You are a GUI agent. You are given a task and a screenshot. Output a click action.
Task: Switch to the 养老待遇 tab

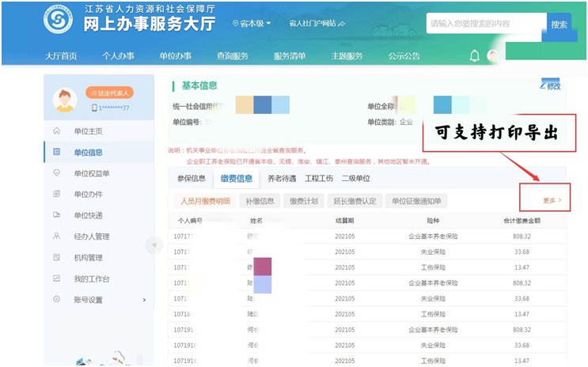click(282, 179)
